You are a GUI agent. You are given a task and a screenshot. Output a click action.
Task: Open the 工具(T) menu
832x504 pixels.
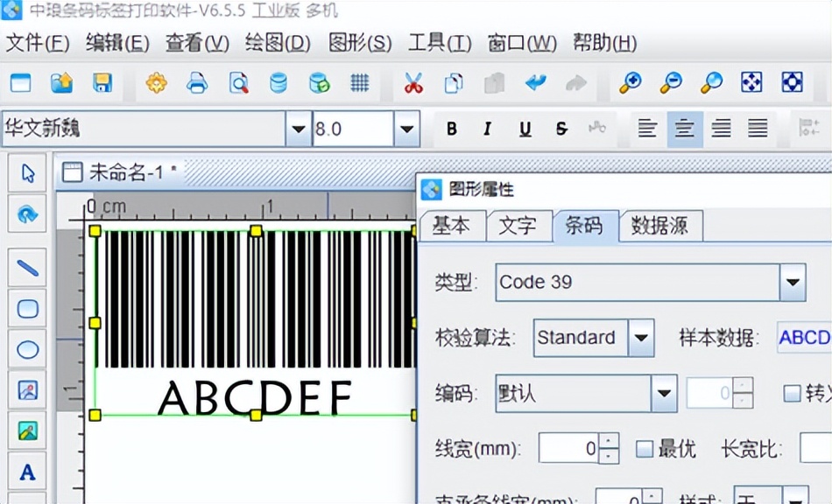440,44
